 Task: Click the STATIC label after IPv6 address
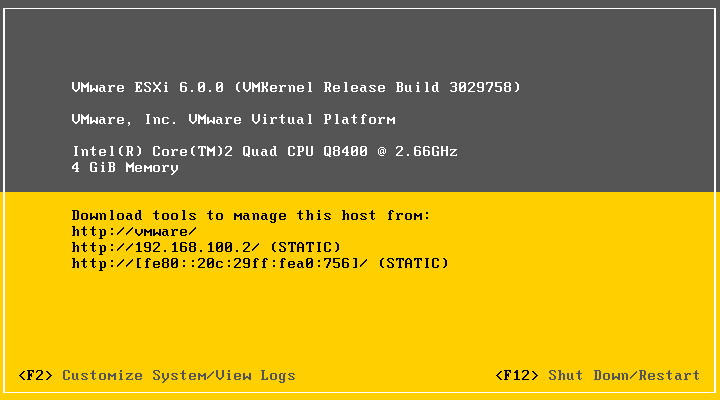[x=413, y=263]
